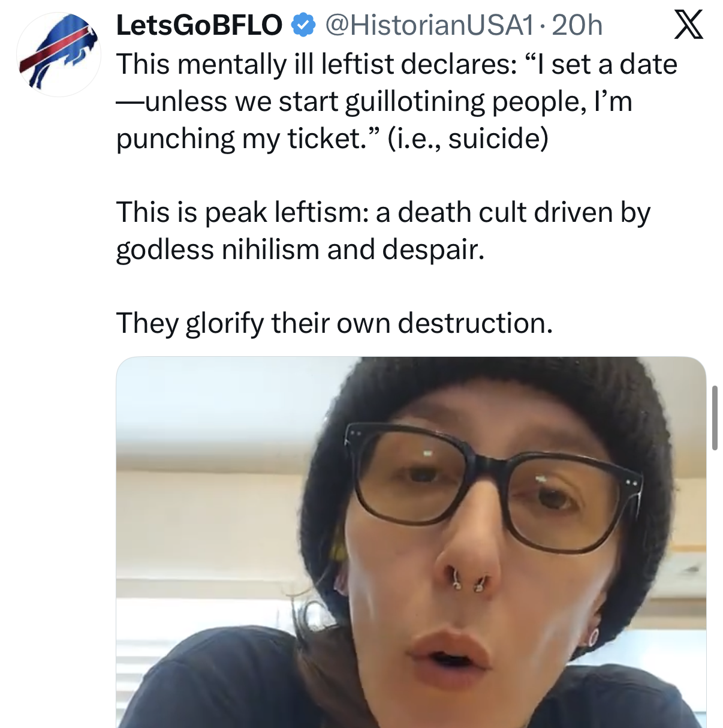Click the X logo icon
This screenshot has height=728, width=723.
(688, 25)
